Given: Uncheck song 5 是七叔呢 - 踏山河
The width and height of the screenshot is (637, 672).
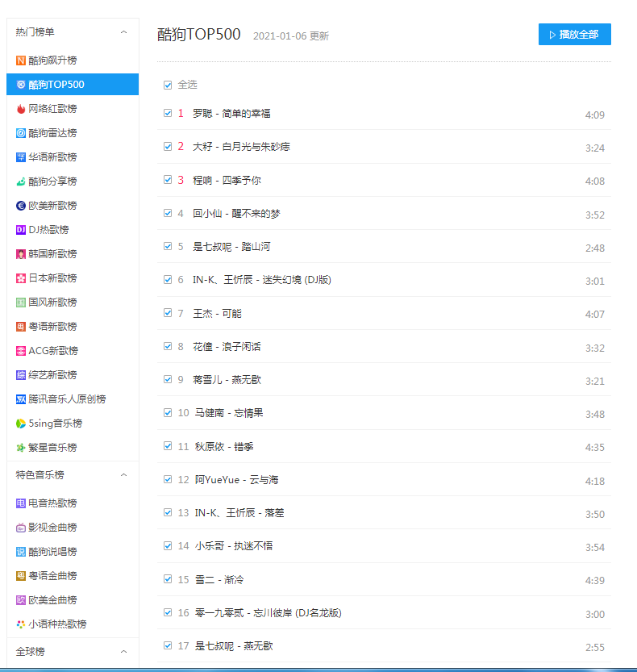Looking at the screenshot, I should (x=168, y=246).
